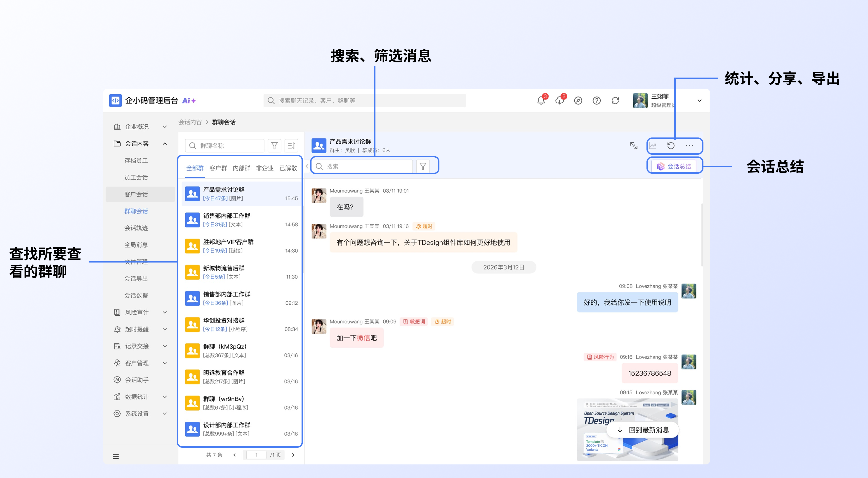Open the help question-mark icon

pyautogui.click(x=597, y=100)
